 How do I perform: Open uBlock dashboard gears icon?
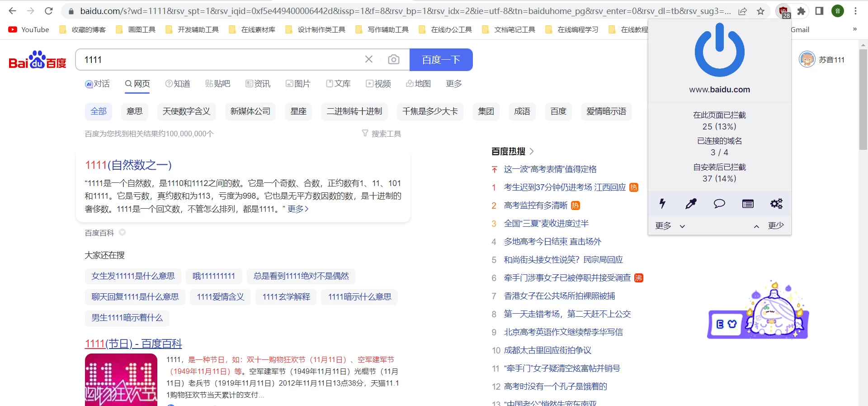point(776,204)
